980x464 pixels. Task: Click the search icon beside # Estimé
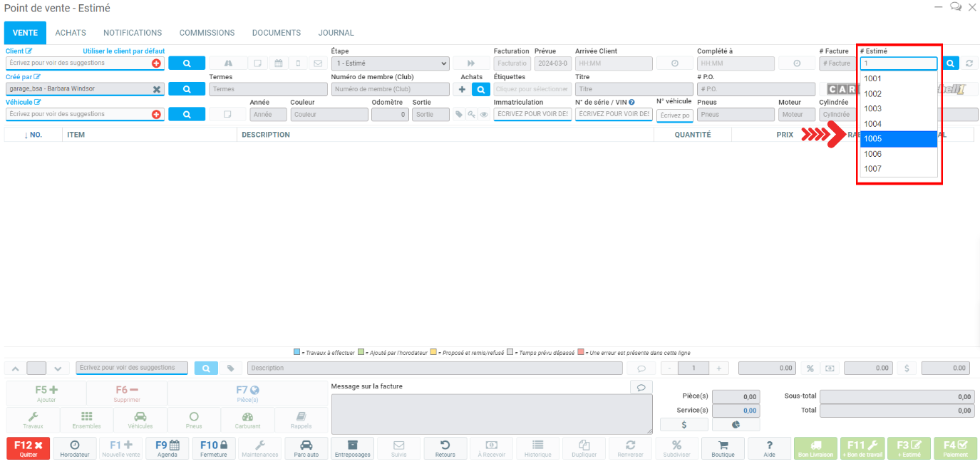point(951,63)
